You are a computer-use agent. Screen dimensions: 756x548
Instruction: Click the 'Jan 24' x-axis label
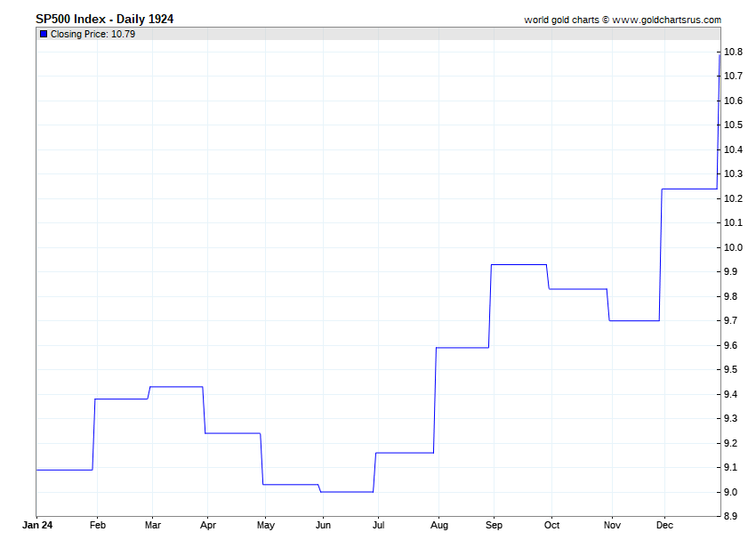37,525
